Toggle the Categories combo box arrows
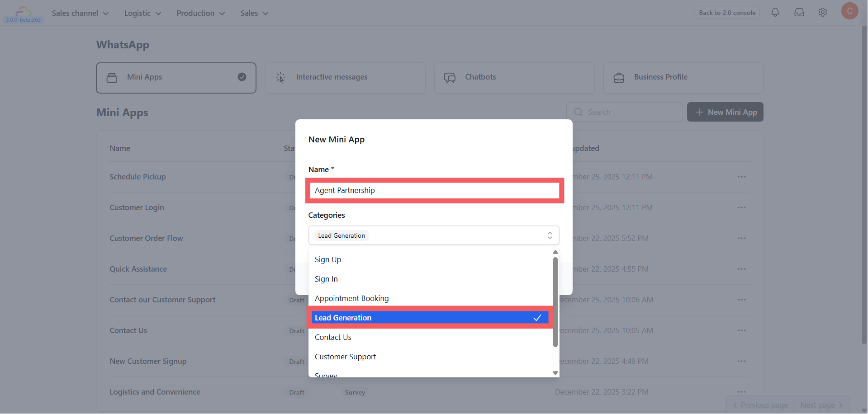The width and height of the screenshot is (868, 414). click(550, 235)
